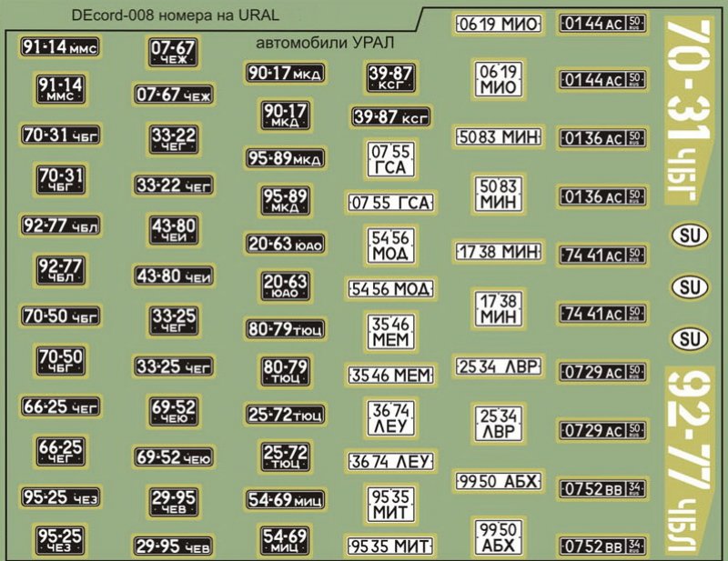This screenshot has width=728, height=561.
Task: Select the single-line black plate 25-72 ТЮЦ
Action: 285,415
